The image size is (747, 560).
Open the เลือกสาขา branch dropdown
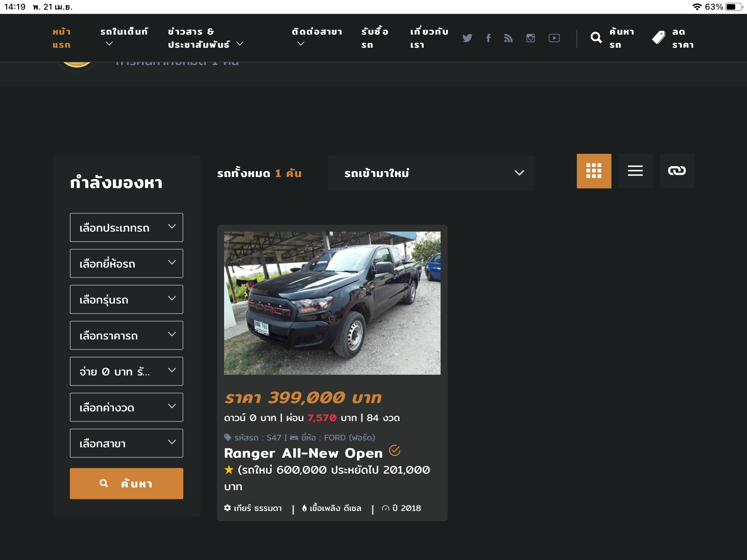pyautogui.click(x=127, y=443)
